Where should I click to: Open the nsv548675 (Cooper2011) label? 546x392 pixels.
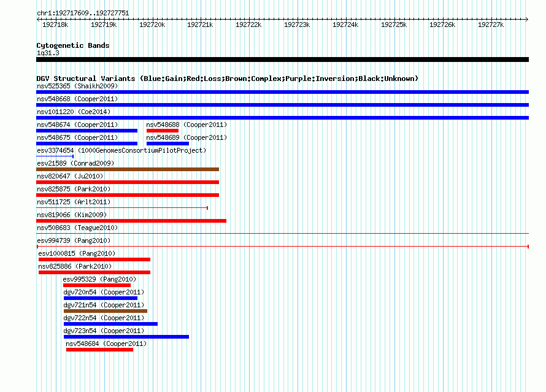pos(77,137)
